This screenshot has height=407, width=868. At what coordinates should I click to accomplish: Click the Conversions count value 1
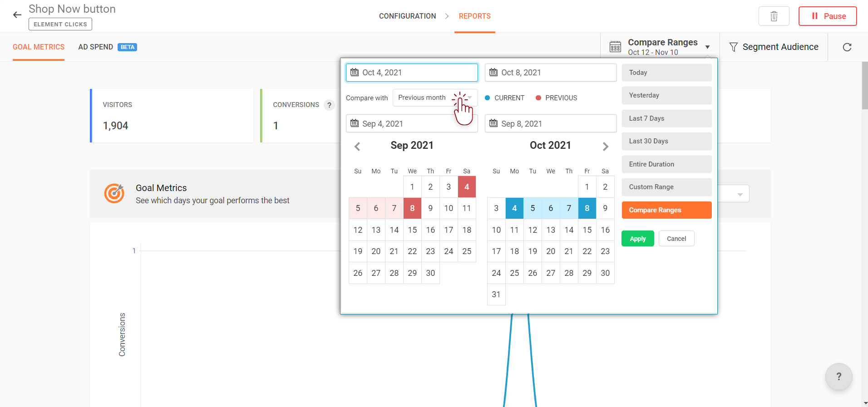(x=276, y=126)
